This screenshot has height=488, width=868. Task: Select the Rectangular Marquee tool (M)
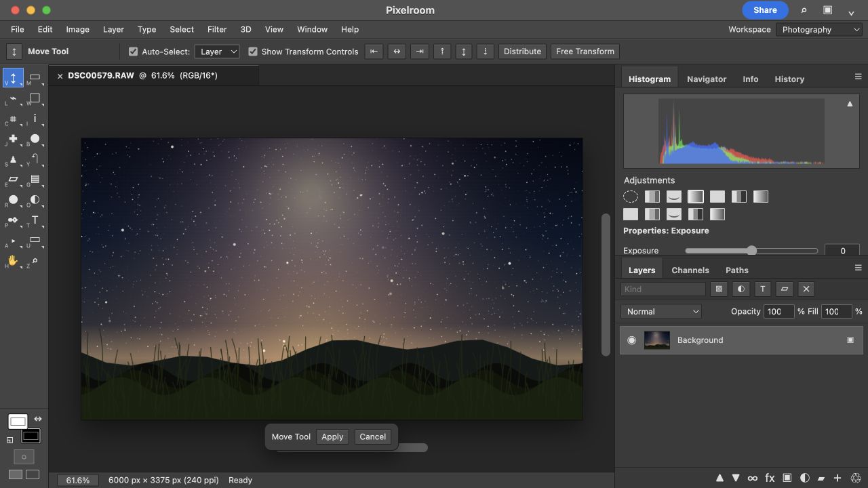(x=35, y=78)
